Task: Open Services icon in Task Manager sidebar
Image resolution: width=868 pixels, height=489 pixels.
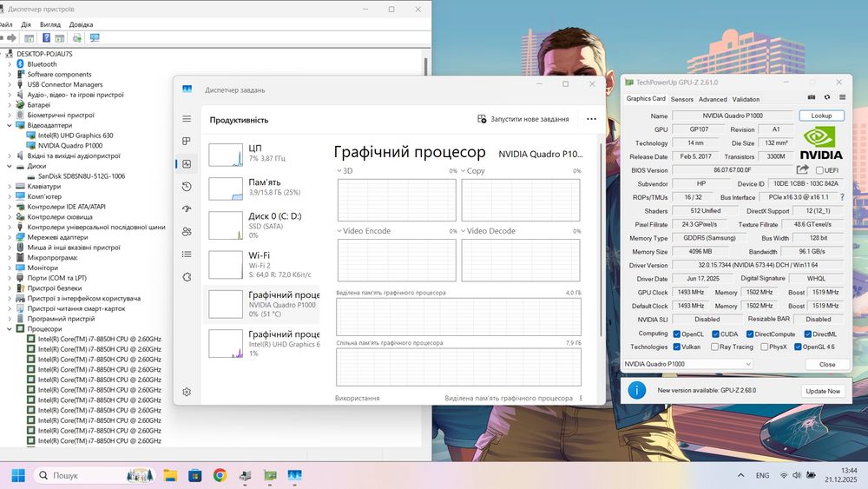Action: click(x=187, y=277)
